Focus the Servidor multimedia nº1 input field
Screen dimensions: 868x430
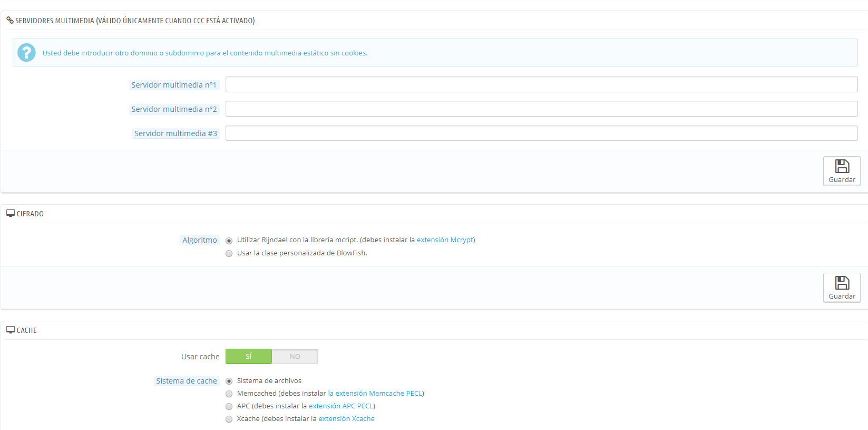541,84
